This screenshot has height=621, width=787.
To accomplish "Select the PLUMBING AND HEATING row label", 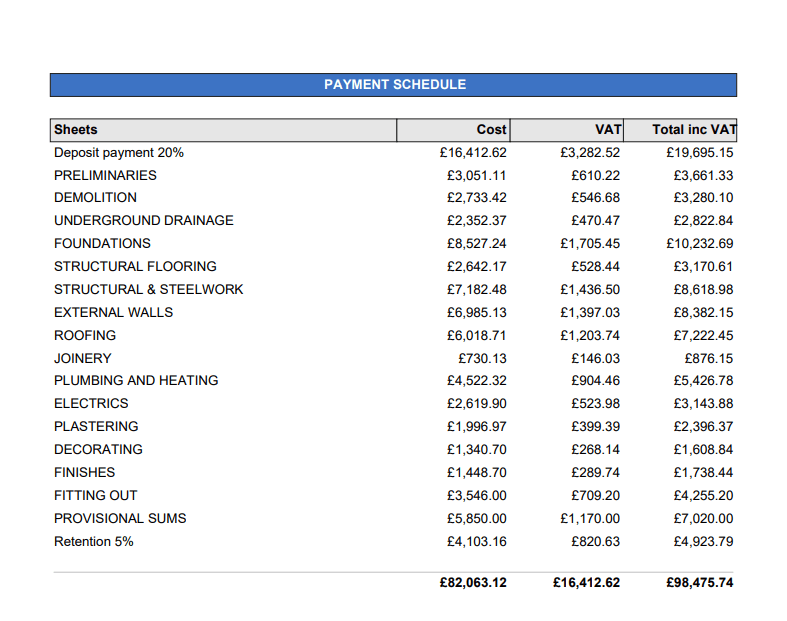I will tap(136, 380).
